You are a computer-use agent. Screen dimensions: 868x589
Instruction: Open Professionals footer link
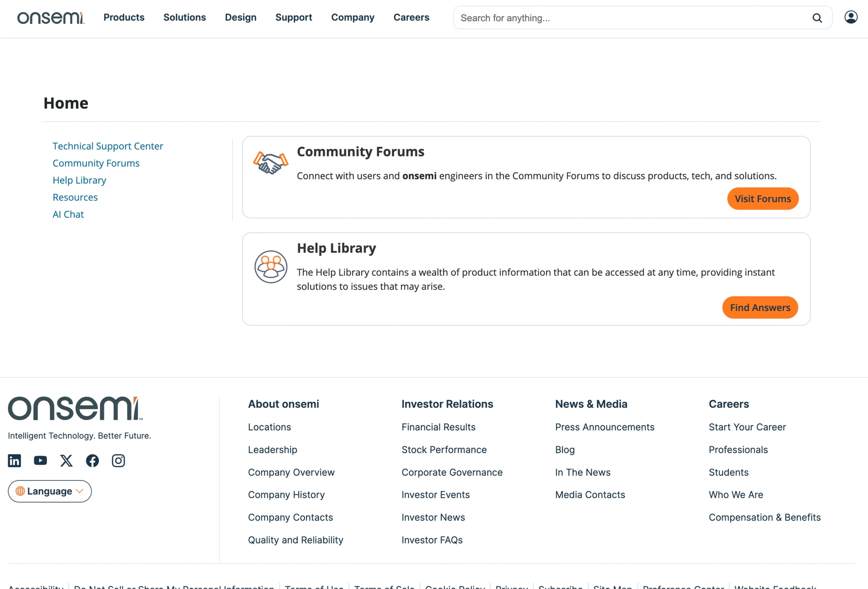(x=738, y=450)
